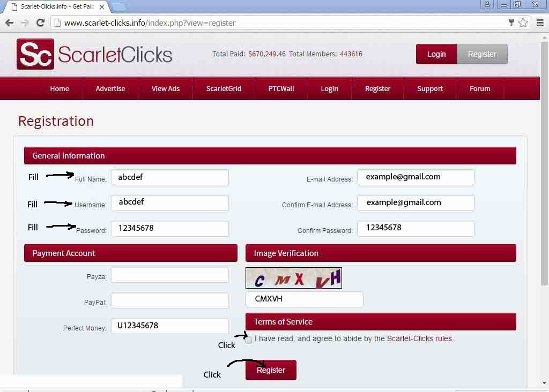Click the page icon in the address bar

(x=56, y=22)
